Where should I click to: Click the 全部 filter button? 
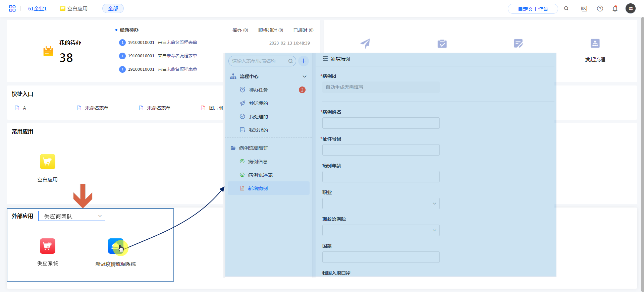(x=113, y=9)
